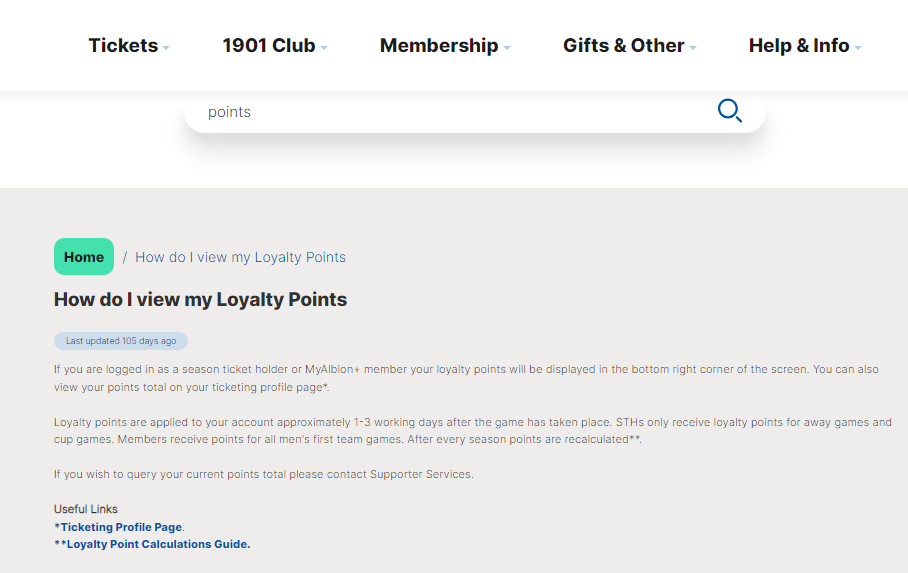Click the 'Useful Links' label
This screenshot has width=908, height=573.
86,509
